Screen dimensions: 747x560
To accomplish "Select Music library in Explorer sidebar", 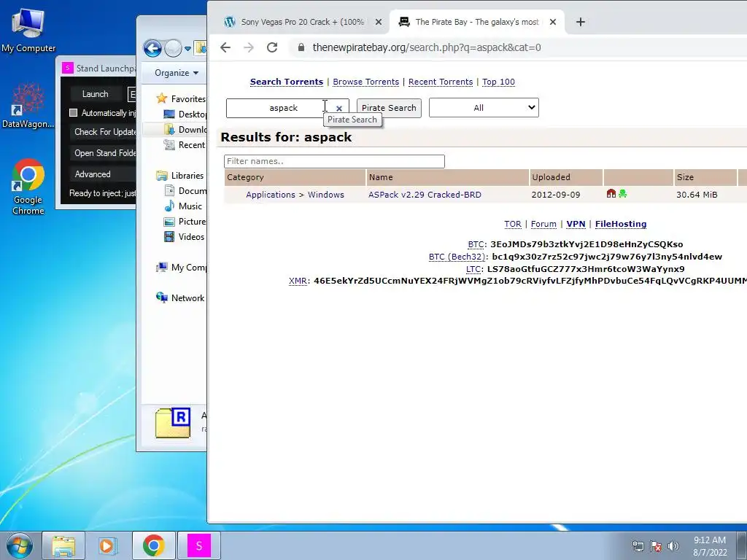I will (x=183, y=206).
